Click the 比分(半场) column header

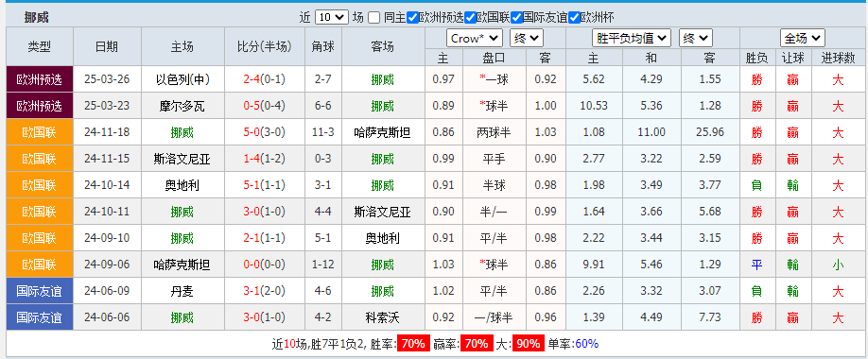click(x=265, y=47)
